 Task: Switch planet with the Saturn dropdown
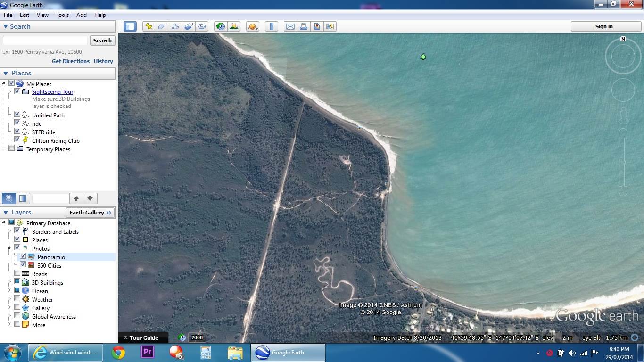point(253,26)
